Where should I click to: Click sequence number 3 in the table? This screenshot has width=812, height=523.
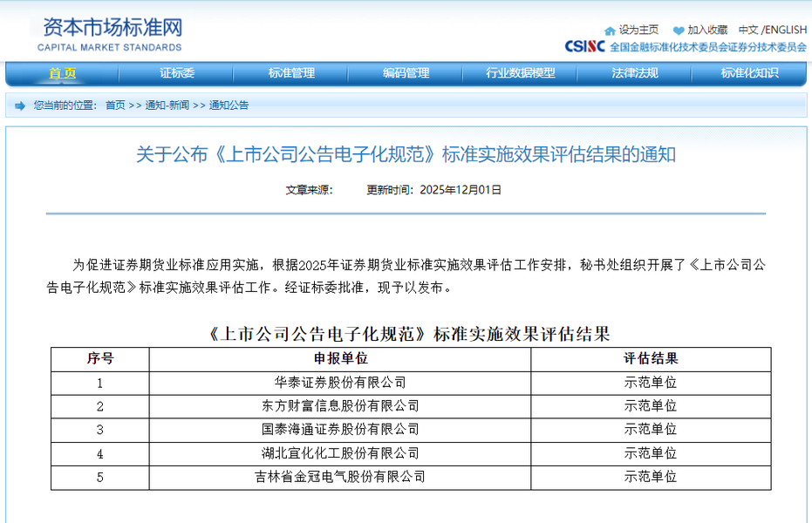click(x=100, y=430)
